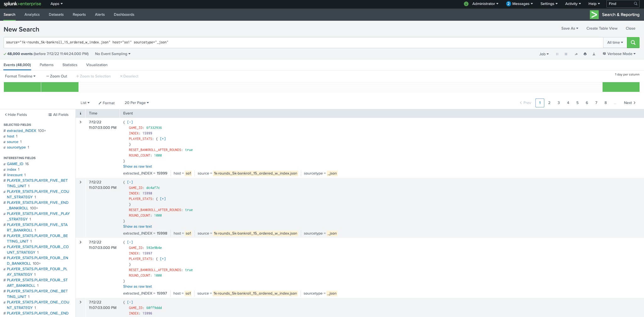Change the 20 Per Page setting
This screenshot has width=644, height=317.
tap(137, 103)
